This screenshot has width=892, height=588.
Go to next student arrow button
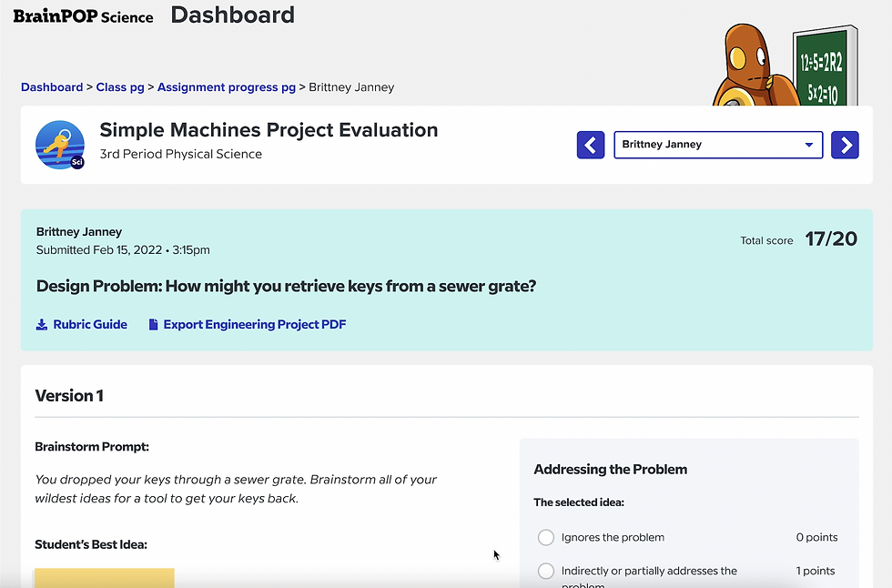coord(845,145)
